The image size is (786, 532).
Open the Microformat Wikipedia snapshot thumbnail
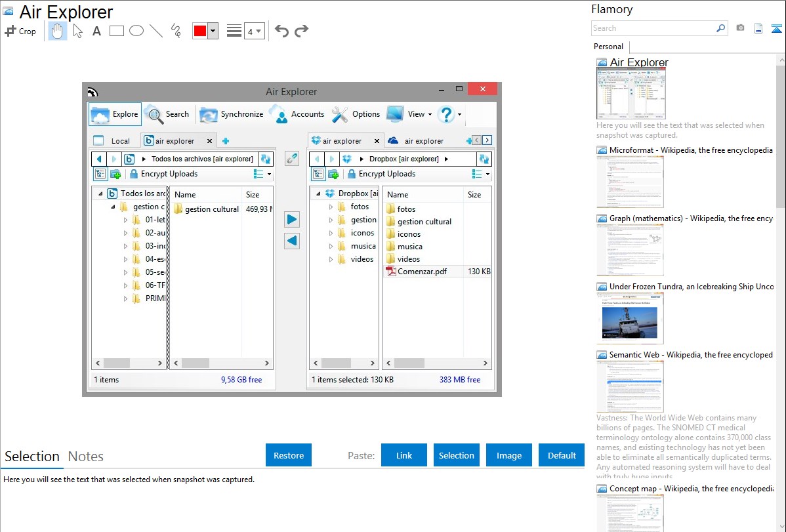point(630,182)
